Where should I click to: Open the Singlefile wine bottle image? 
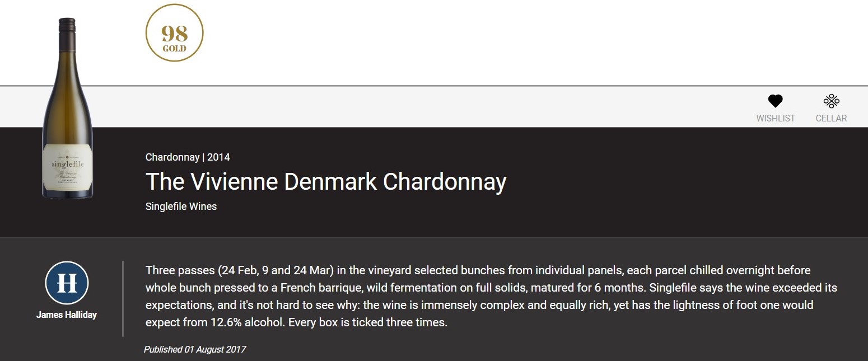68,107
